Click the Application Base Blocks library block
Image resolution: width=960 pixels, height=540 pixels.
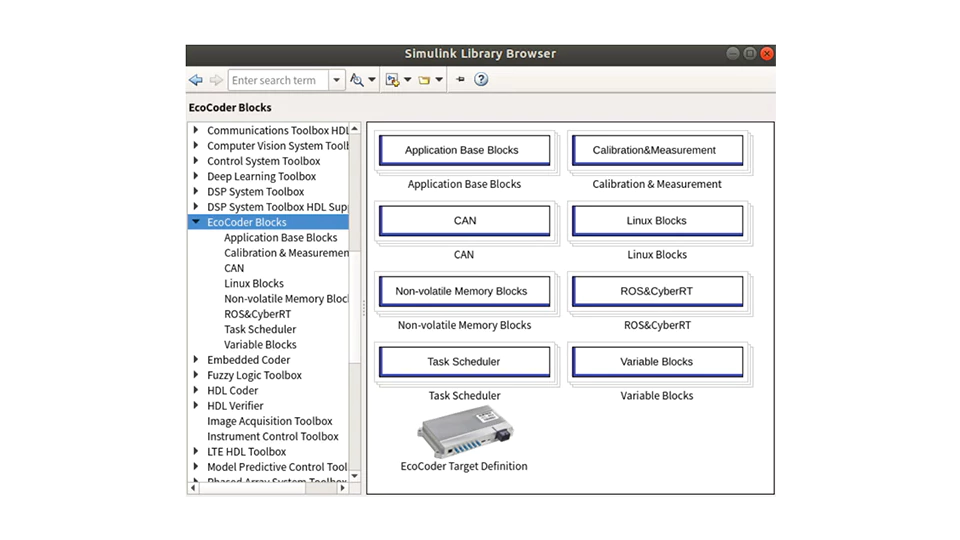[465, 151]
